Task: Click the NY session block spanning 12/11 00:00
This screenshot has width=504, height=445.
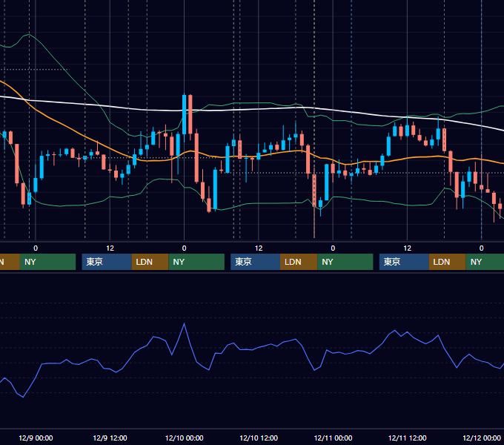Action: click(x=345, y=262)
